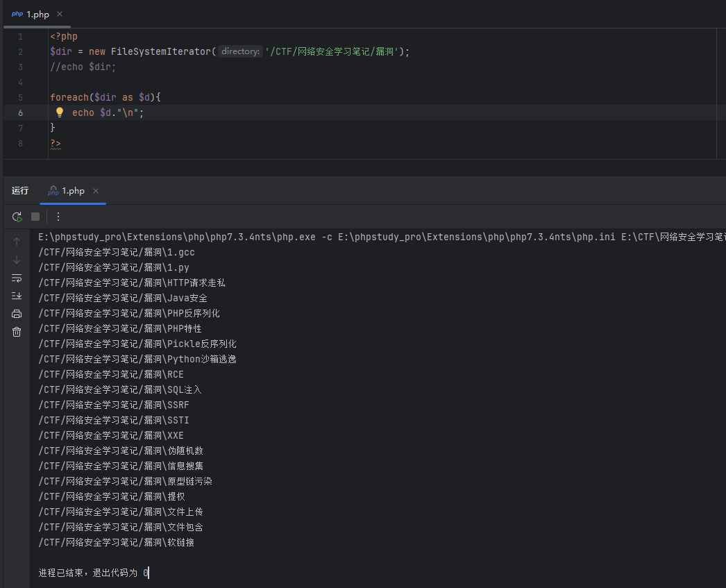This screenshot has width=726, height=588.
Task: Click the FileSystemIterator class name in code
Action: [159, 51]
